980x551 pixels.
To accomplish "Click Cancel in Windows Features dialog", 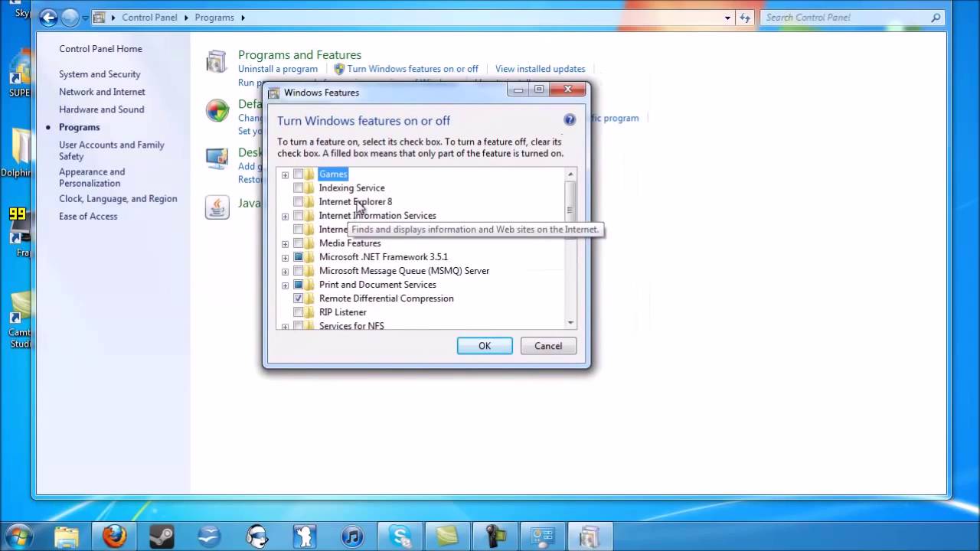I will coord(548,346).
